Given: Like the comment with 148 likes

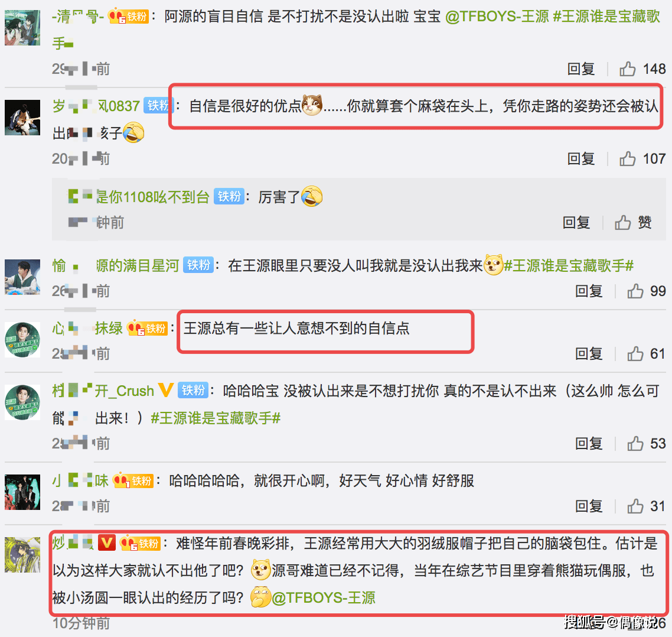Looking at the screenshot, I should (628, 69).
